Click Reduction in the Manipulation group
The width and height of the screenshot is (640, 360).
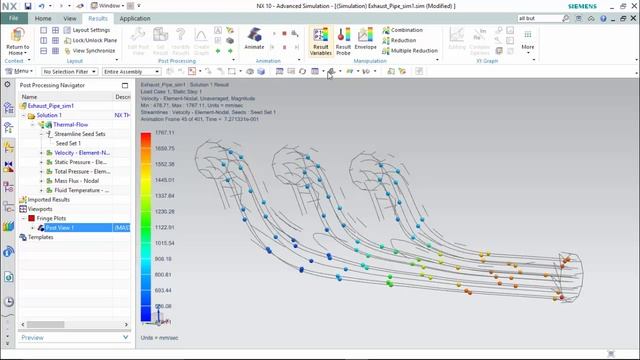[399, 40]
